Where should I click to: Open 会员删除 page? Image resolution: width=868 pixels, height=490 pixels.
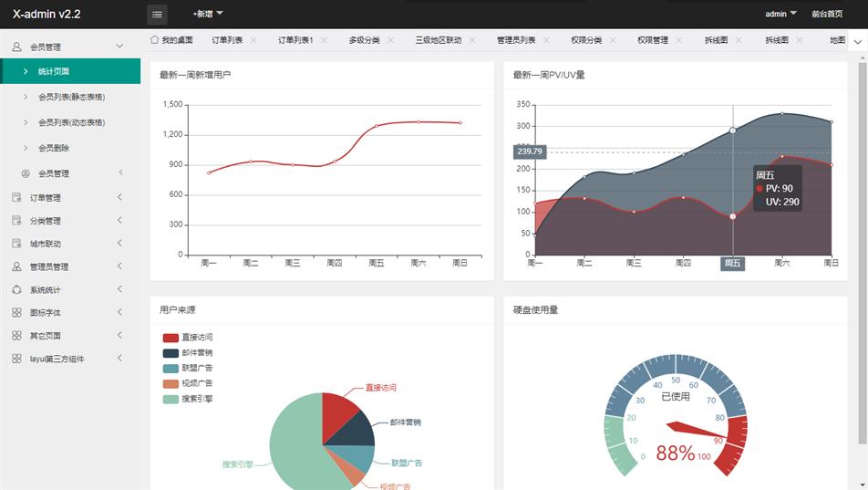pyautogui.click(x=54, y=148)
